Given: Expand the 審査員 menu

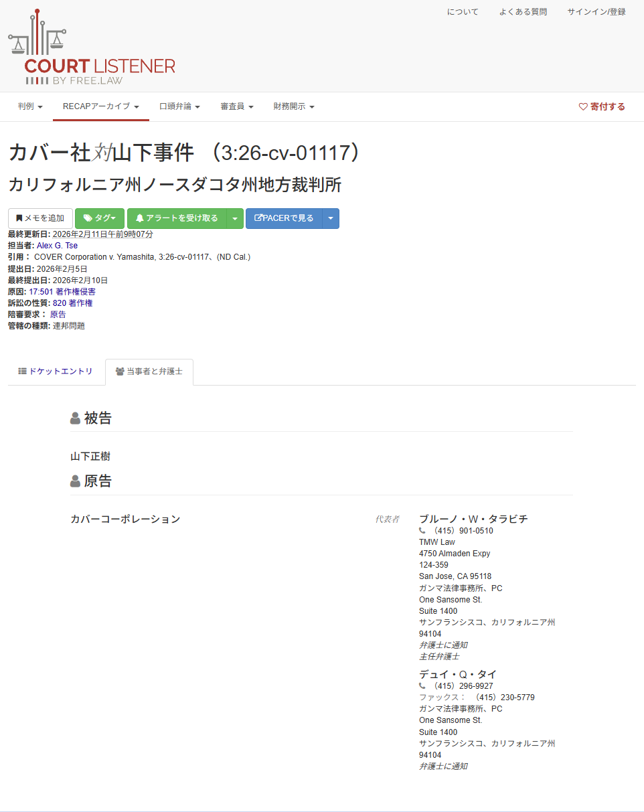Looking at the screenshot, I should point(236,106).
